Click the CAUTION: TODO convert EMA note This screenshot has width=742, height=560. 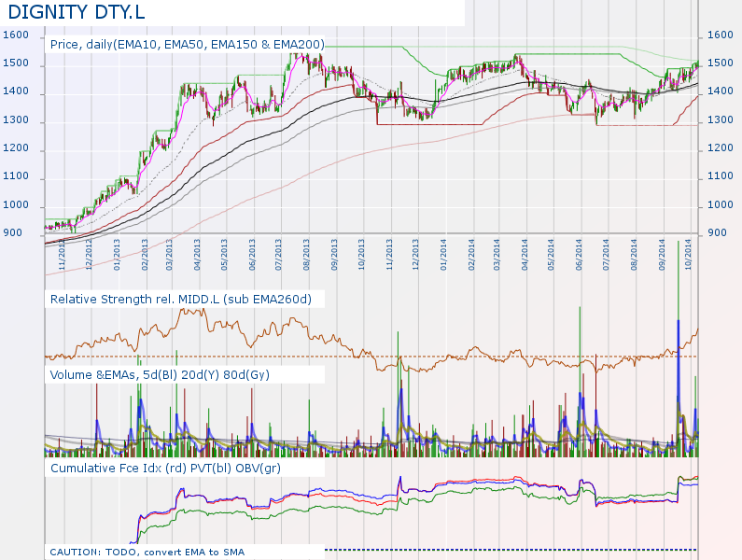[x=147, y=552]
